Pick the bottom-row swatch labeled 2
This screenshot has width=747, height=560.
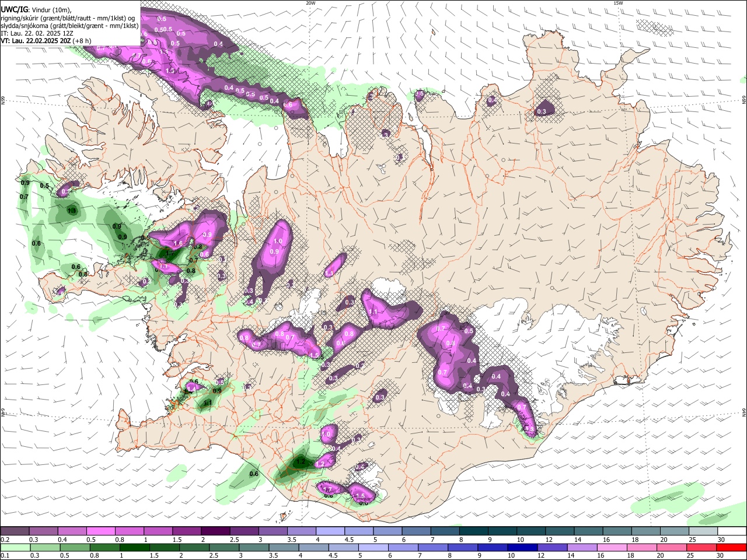coord(194,547)
